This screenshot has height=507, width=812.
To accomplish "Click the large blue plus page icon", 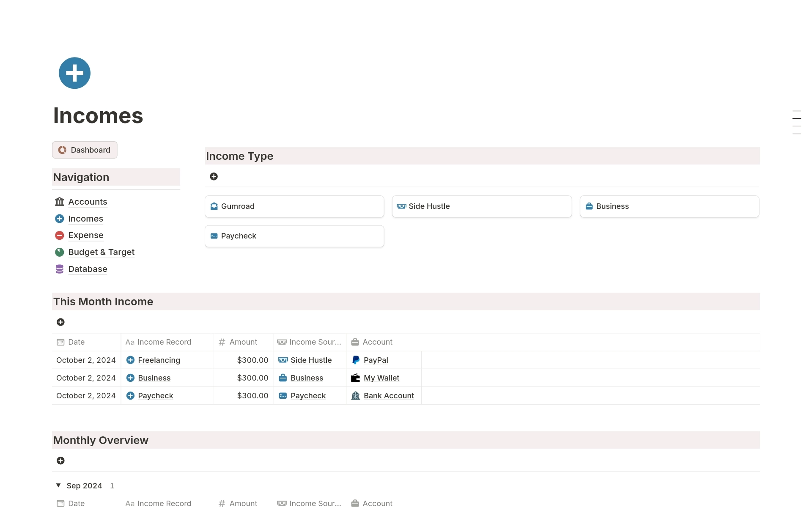I will (74, 73).
